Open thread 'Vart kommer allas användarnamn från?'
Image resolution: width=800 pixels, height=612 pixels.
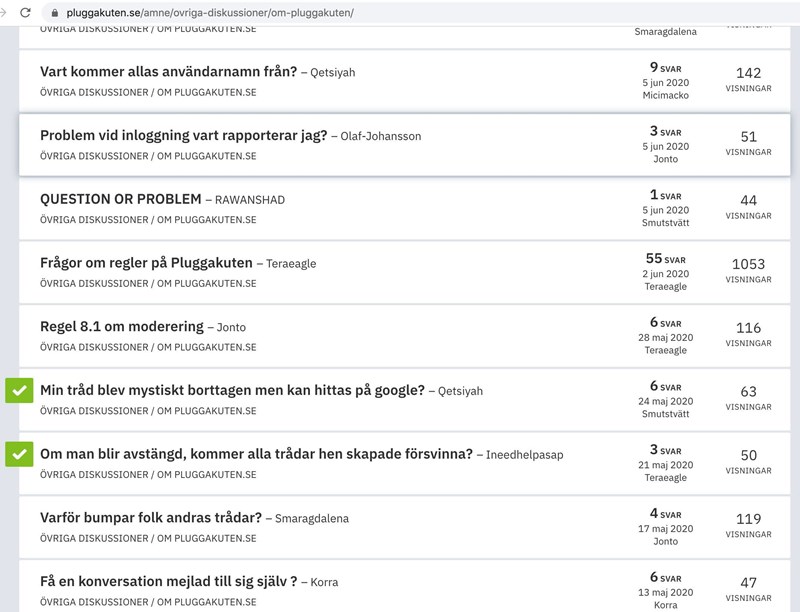click(168, 72)
